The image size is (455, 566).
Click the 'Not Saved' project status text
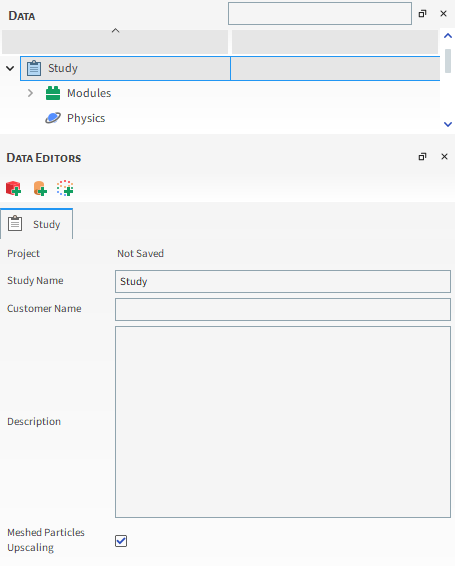click(x=140, y=253)
